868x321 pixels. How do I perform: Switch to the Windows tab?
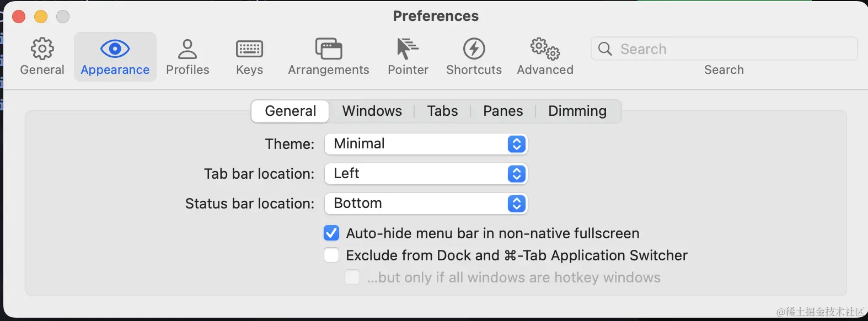tap(372, 111)
